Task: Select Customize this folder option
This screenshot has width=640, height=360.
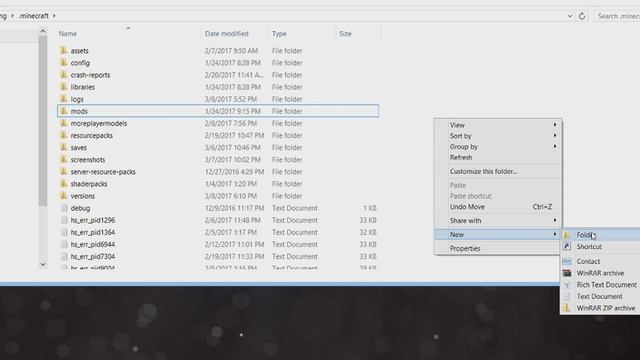Action: click(x=498, y=171)
